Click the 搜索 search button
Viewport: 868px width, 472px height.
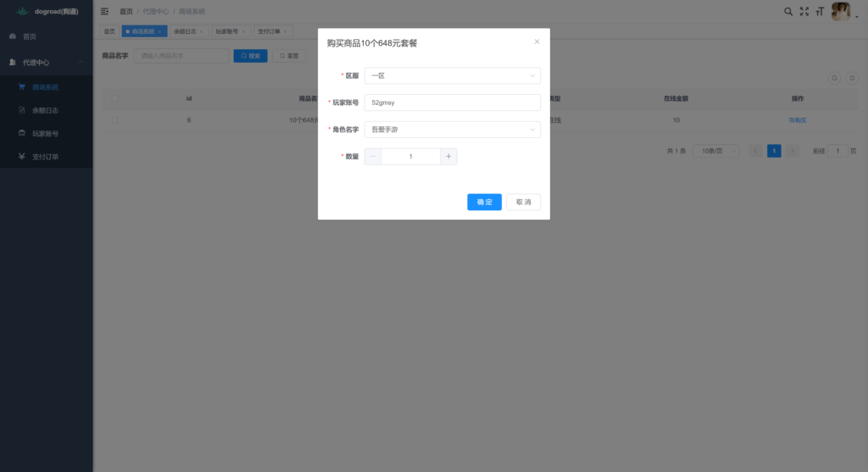[250, 56]
